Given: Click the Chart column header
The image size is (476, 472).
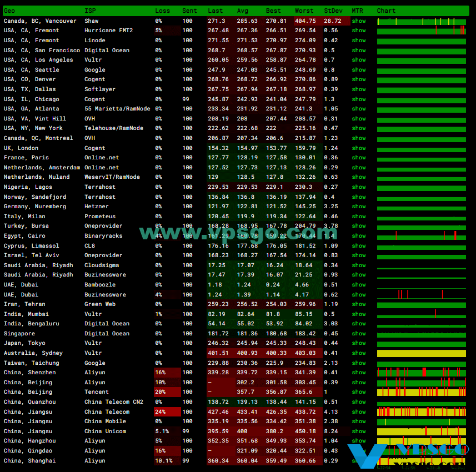Looking at the screenshot, I should pos(386,11).
